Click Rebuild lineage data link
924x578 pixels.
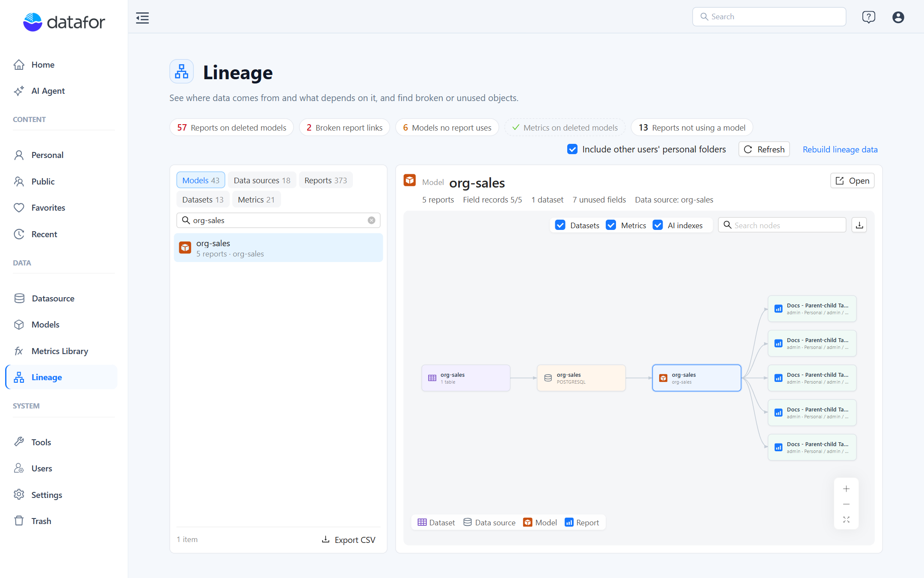pos(840,149)
